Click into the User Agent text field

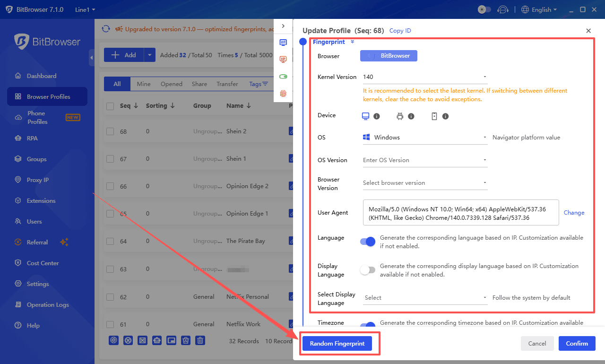[x=461, y=213]
